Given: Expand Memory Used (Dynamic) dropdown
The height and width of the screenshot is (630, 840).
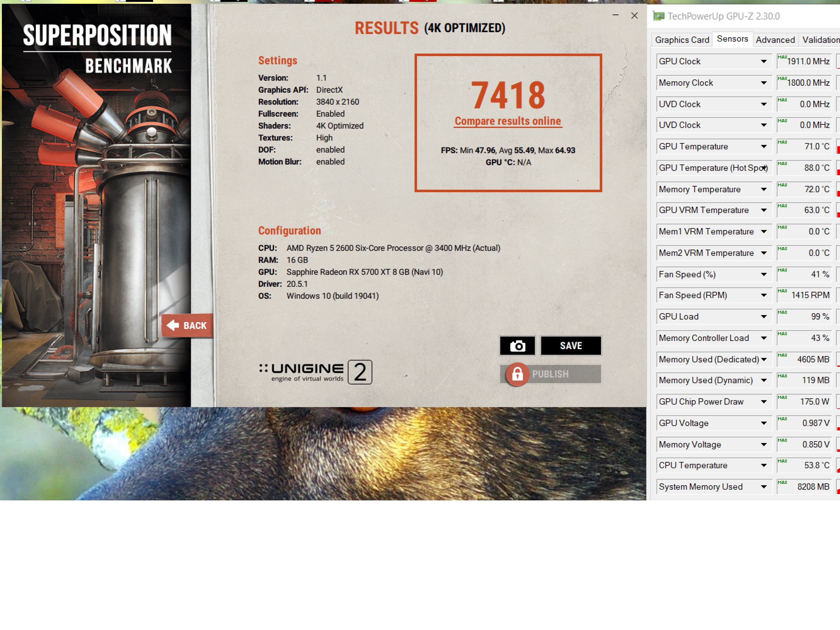Looking at the screenshot, I should (764, 380).
